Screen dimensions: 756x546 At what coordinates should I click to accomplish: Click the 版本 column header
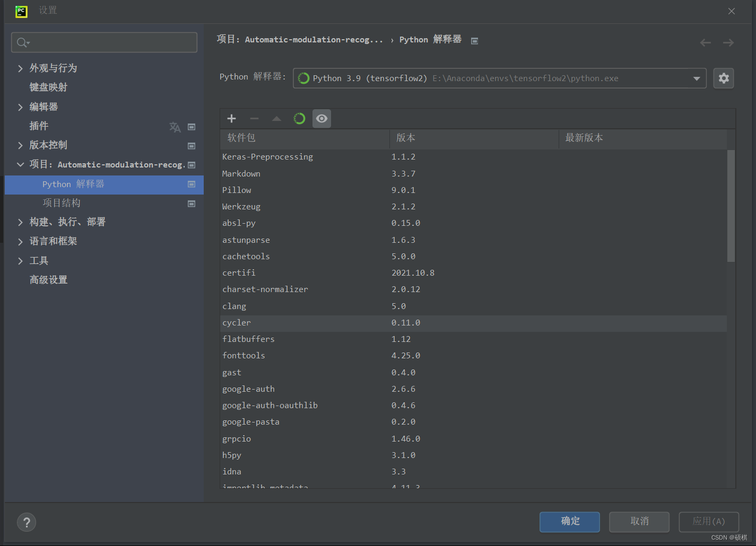point(474,138)
